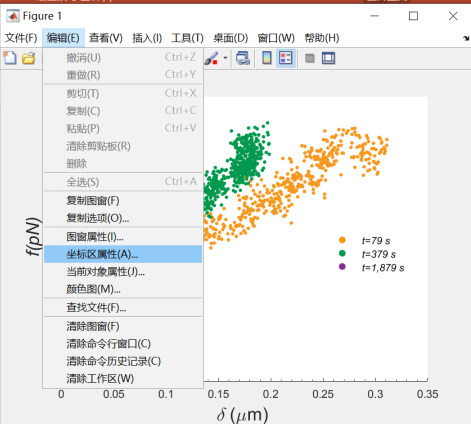Click the orange legend marker
Image resolution: width=471 pixels, height=424 pixels.
(342, 240)
